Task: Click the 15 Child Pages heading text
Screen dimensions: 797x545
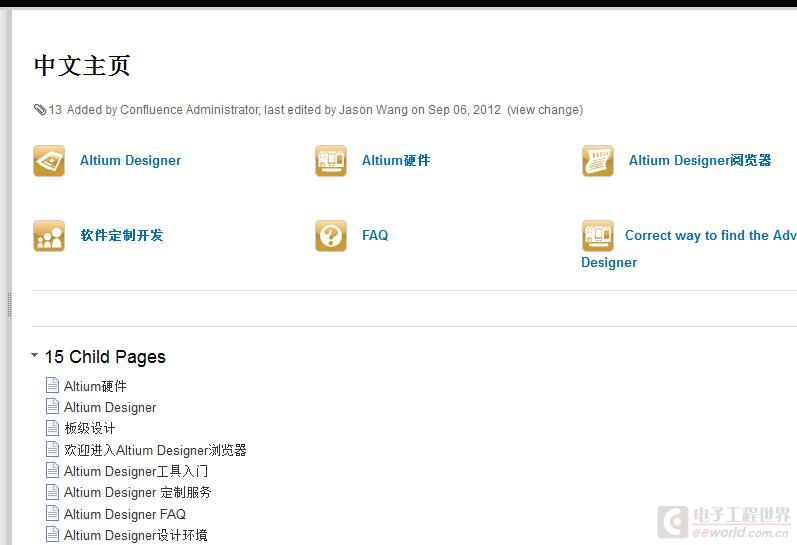Action: [105, 357]
